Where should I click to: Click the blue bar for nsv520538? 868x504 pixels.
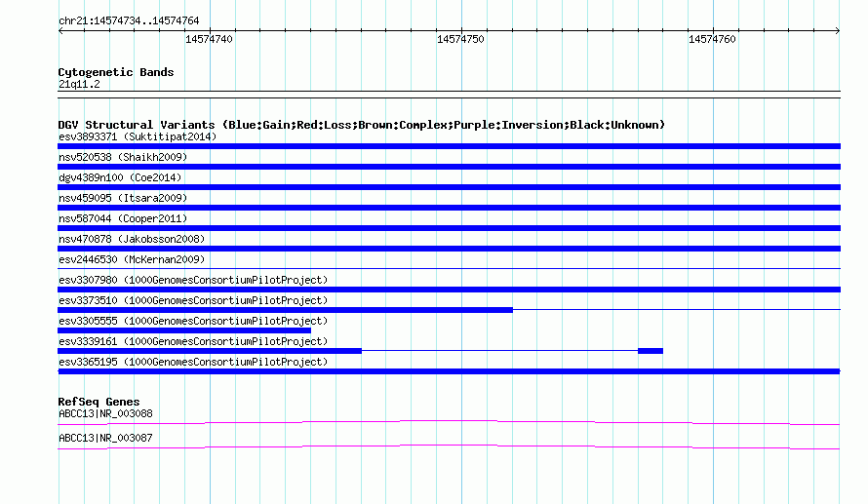[449, 167]
